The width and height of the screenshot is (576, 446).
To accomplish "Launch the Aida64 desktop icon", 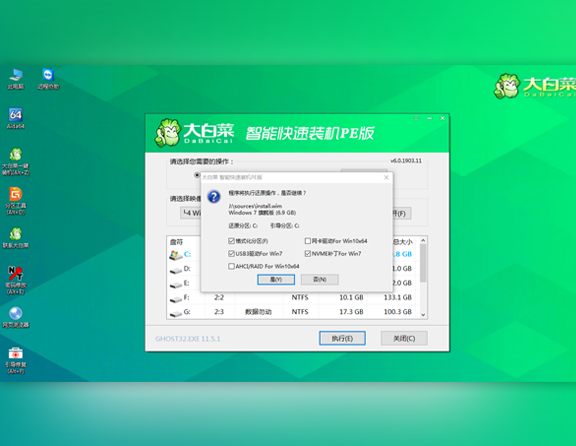I will [x=16, y=118].
